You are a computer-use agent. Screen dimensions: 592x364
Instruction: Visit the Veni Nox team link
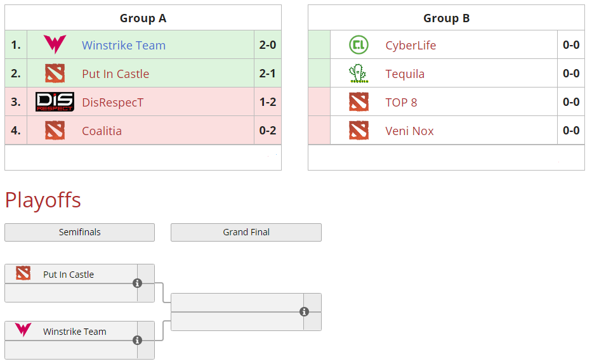tap(410, 131)
